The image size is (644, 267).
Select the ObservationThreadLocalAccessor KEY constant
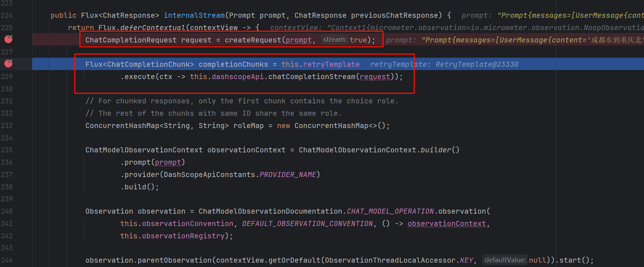[x=466, y=260]
